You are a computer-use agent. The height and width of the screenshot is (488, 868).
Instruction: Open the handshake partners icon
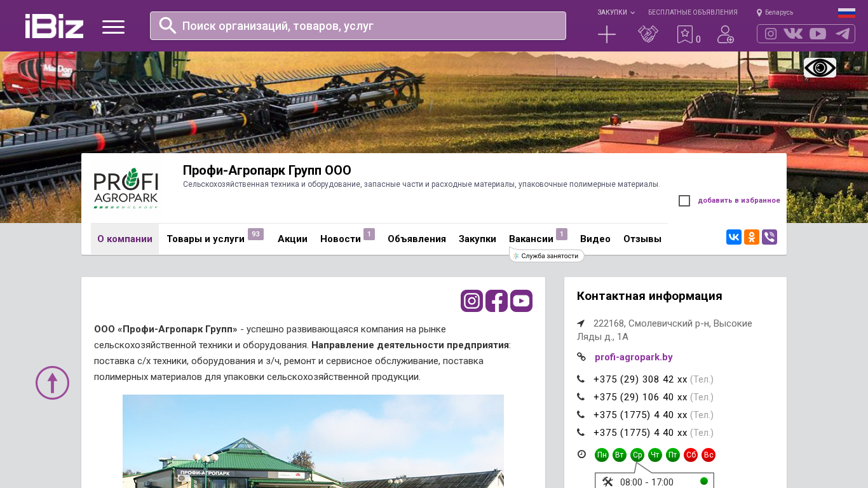click(x=648, y=34)
